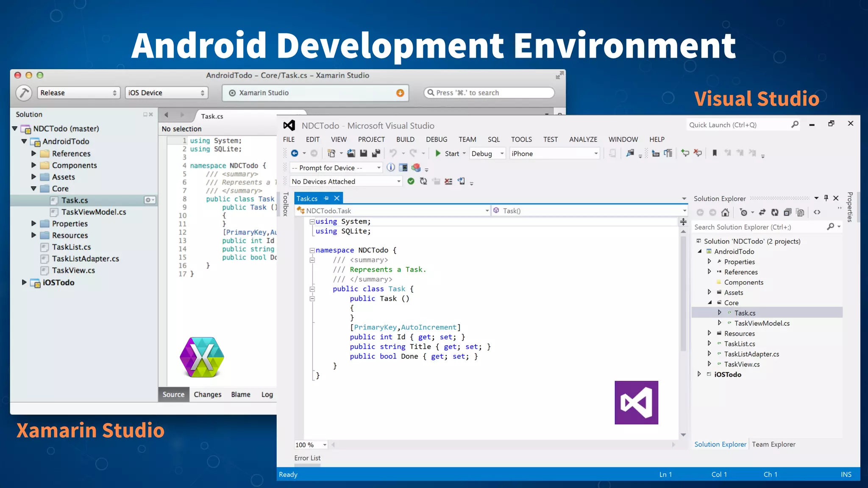Click the green checkmark icon beside No Devices Attached
Image resolution: width=868 pixels, height=488 pixels.
[x=411, y=181]
